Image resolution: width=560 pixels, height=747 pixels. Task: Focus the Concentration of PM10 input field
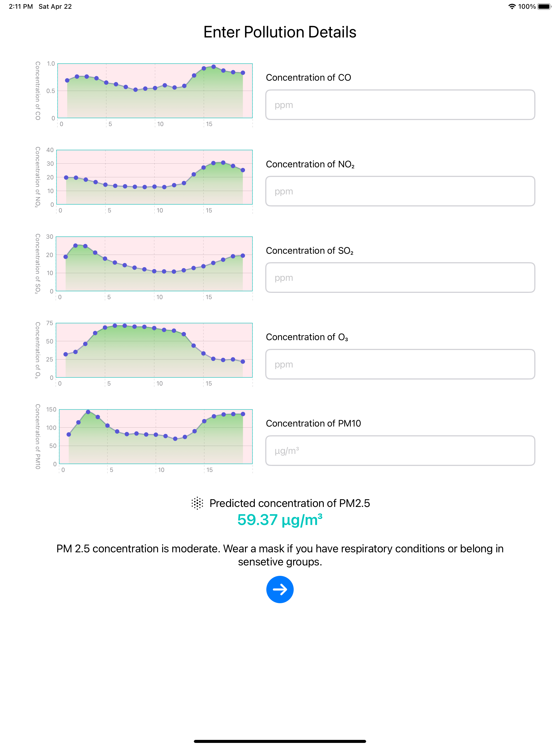[400, 451]
